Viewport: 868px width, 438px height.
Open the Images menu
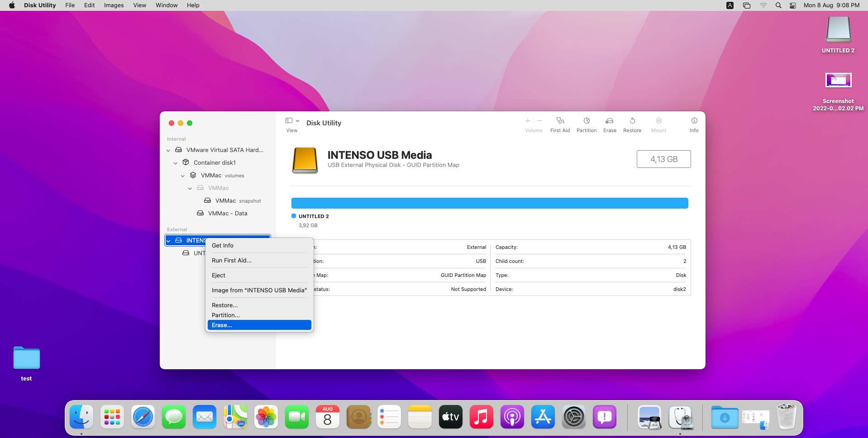point(114,5)
